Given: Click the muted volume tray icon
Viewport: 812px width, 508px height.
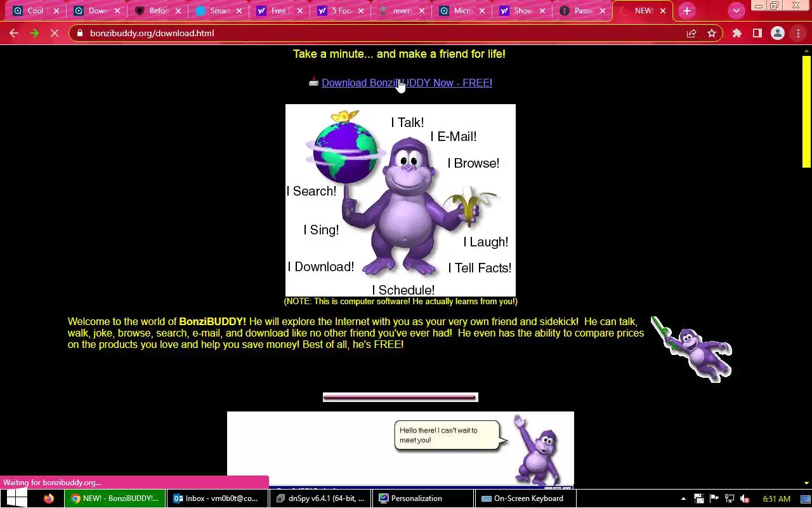Looking at the screenshot, I should tap(745, 498).
